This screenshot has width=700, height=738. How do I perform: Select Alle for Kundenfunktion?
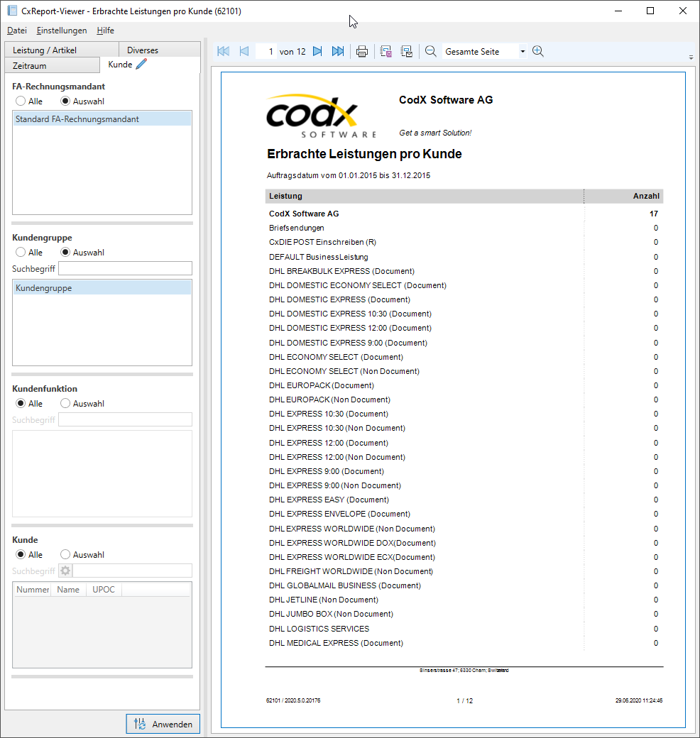coord(29,403)
